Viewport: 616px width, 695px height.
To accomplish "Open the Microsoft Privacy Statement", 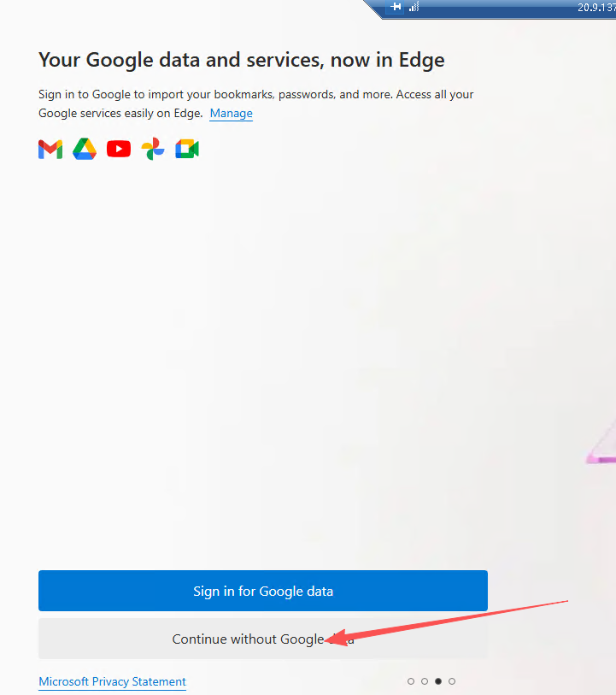I will pos(112,681).
